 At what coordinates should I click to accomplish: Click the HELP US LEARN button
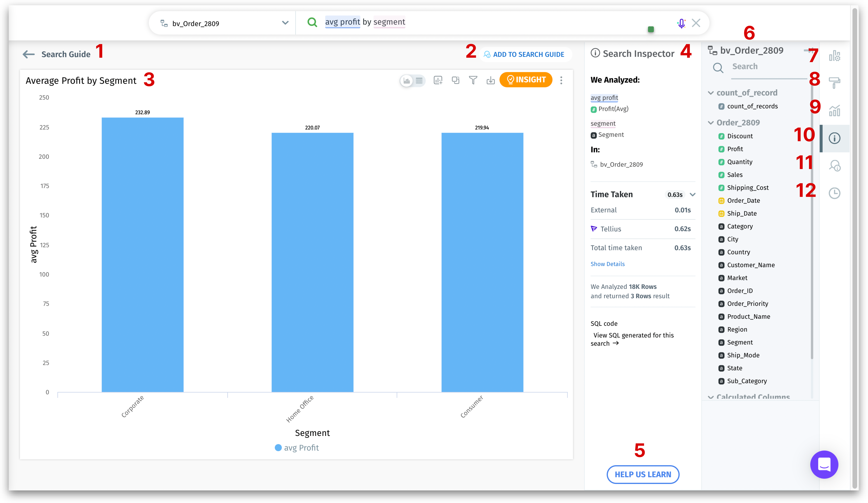click(x=643, y=474)
